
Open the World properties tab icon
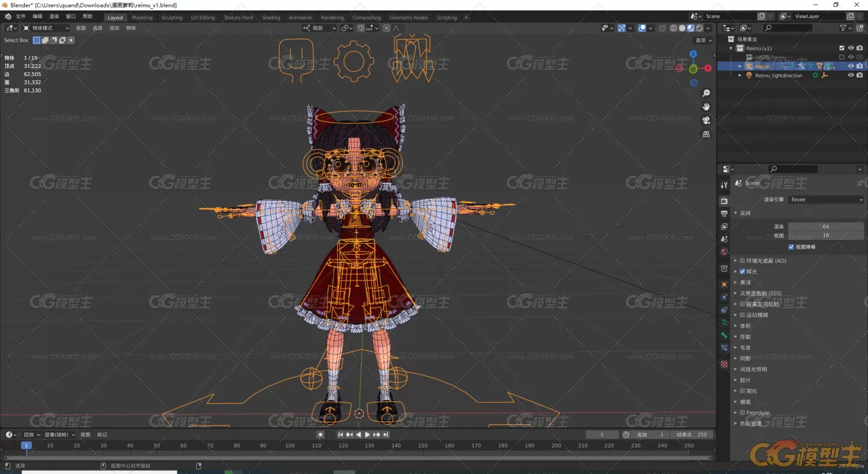[724, 252]
